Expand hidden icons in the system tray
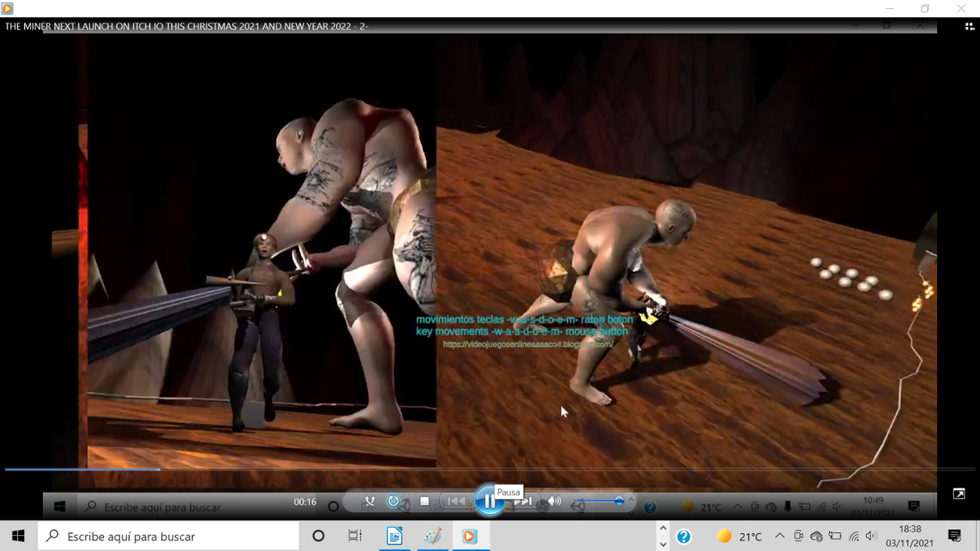Screen dimensions: 980x551 (x=779, y=536)
